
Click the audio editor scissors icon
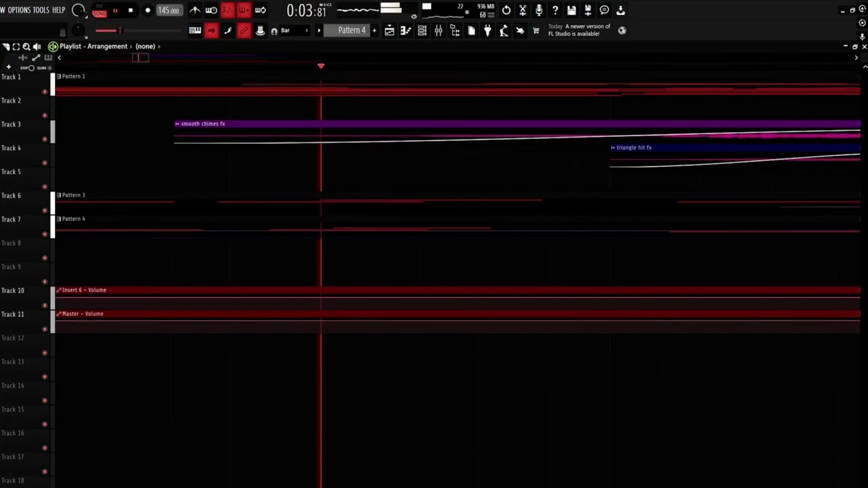(523, 10)
